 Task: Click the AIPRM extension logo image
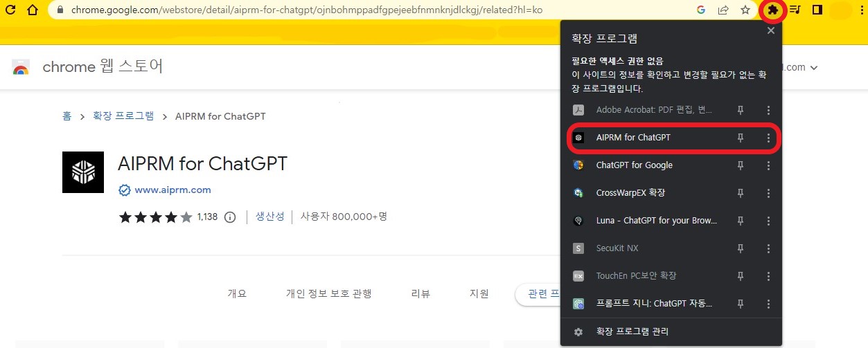click(x=83, y=172)
